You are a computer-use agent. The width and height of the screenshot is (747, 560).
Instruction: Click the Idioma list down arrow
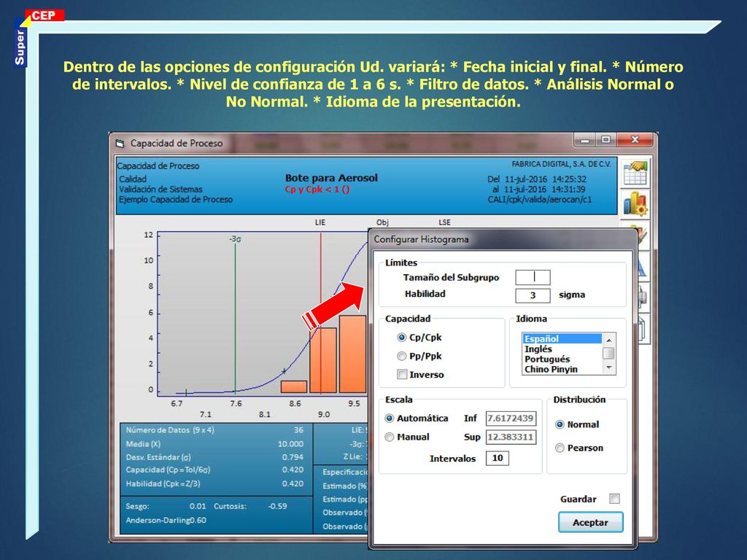[x=608, y=368]
